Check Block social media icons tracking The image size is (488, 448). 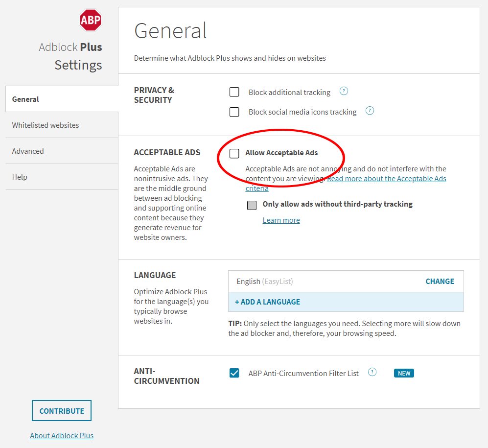click(x=234, y=112)
